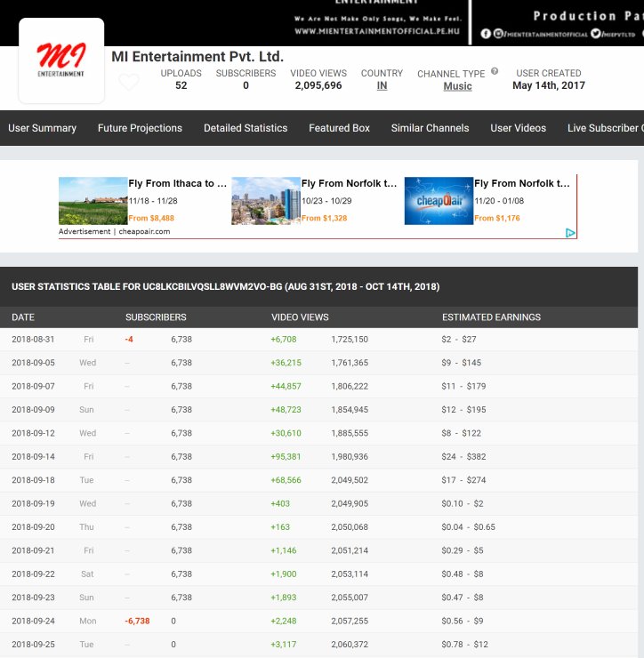
Task: Select the 2018-08-31 date cell
Action: tap(33, 339)
